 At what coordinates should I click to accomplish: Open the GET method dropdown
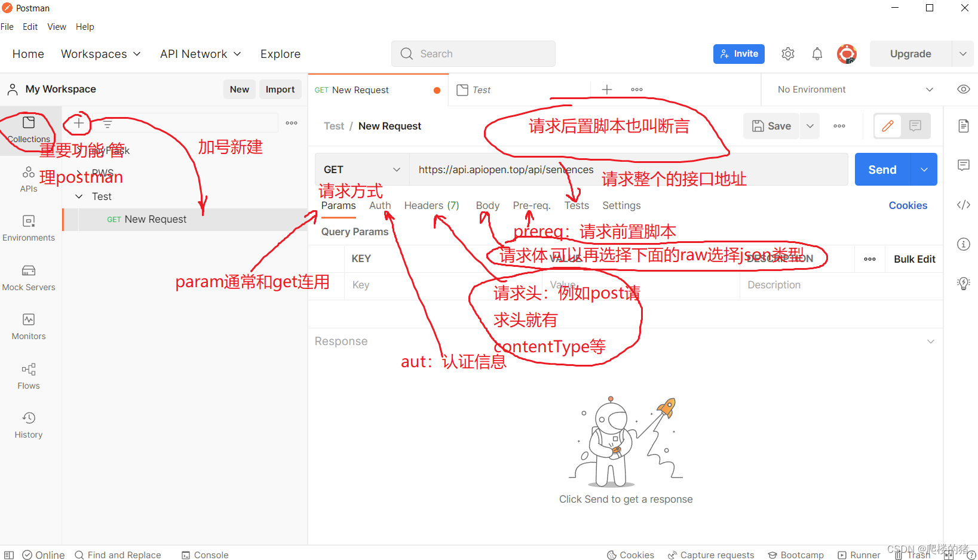pyautogui.click(x=362, y=170)
